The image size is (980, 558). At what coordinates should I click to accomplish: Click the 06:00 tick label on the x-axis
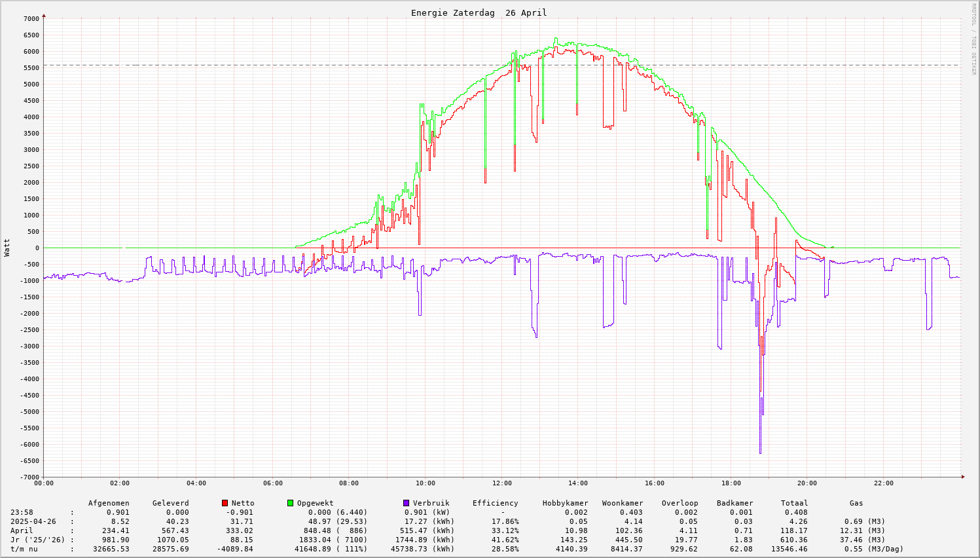[x=272, y=483]
